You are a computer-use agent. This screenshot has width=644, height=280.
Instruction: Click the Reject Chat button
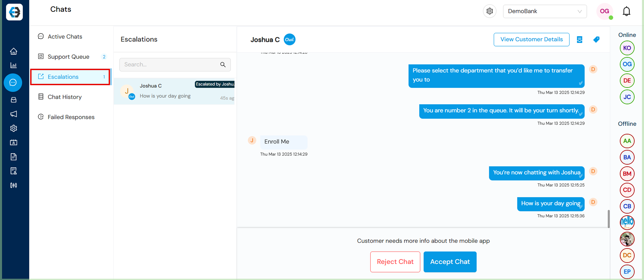coord(395,262)
